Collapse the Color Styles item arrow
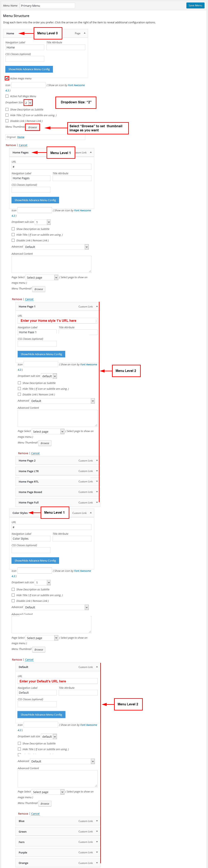The image size is (208, 868). coord(90,512)
